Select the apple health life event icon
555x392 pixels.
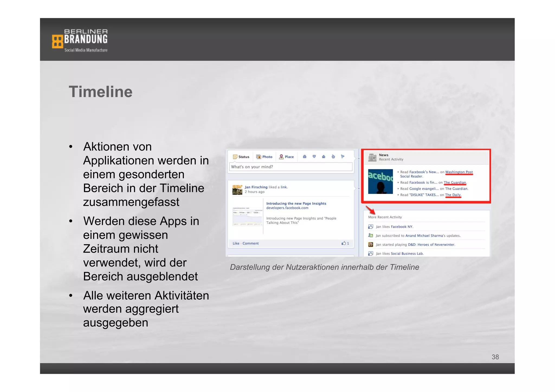[x=333, y=157]
